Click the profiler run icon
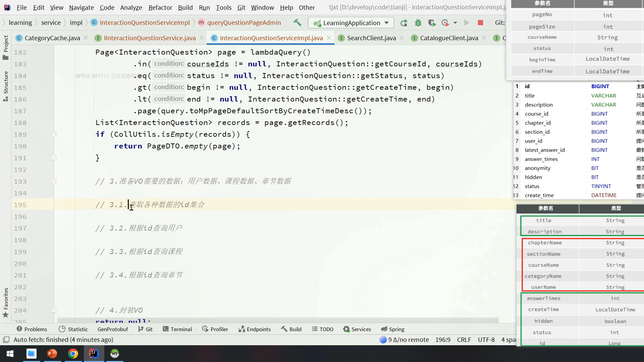This screenshot has width=644, height=362. [445, 23]
